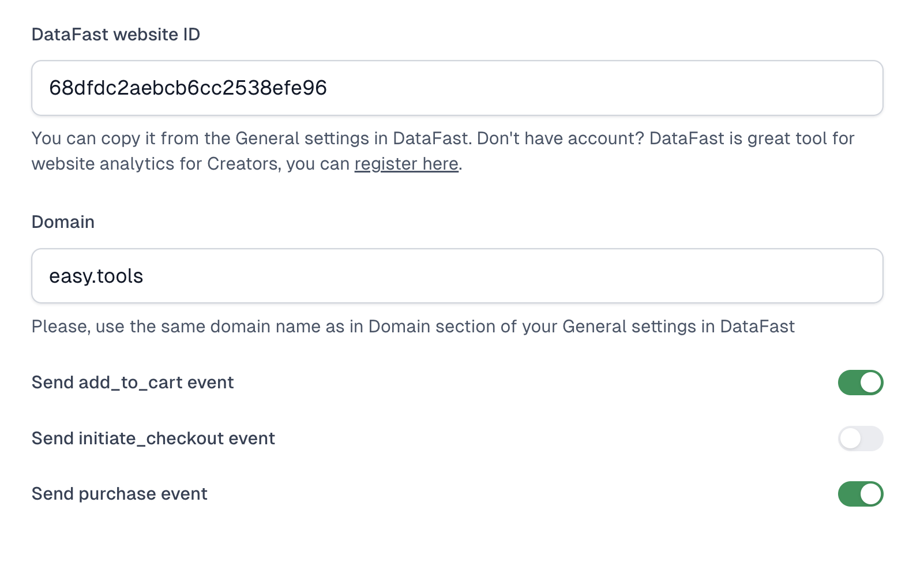Click the Send purchase event label

click(119, 494)
